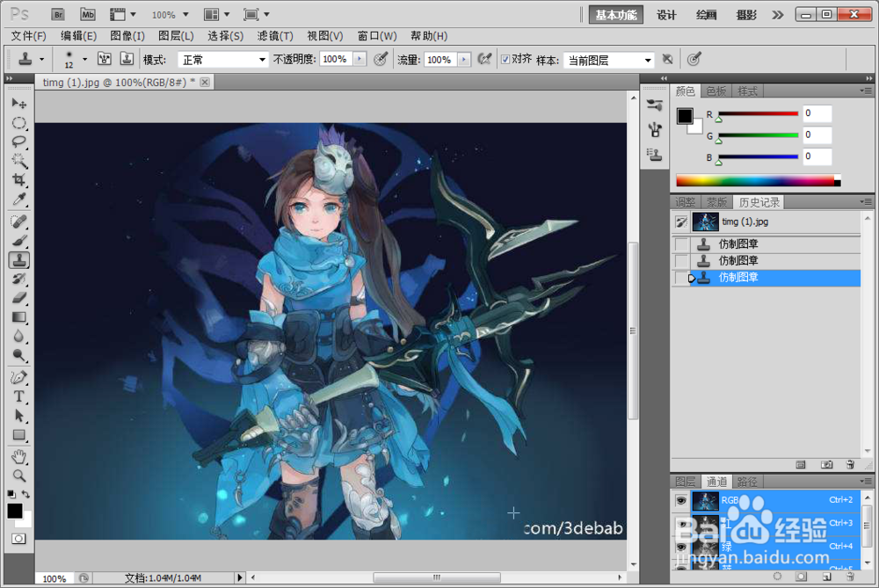Toggle the Brush panel icon in options bar
This screenshot has height=588, width=879.
(105, 59)
